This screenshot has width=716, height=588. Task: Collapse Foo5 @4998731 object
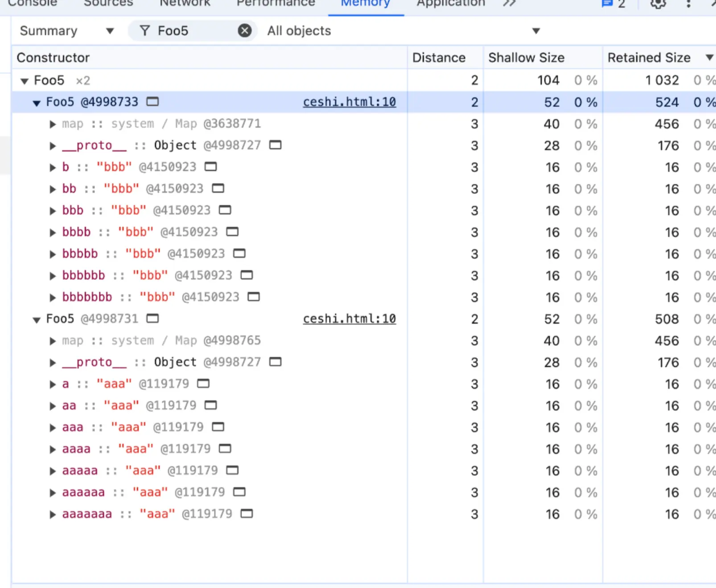click(37, 319)
